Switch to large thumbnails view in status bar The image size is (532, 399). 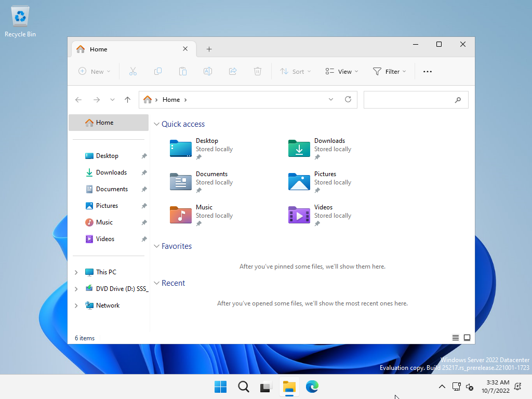click(467, 338)
